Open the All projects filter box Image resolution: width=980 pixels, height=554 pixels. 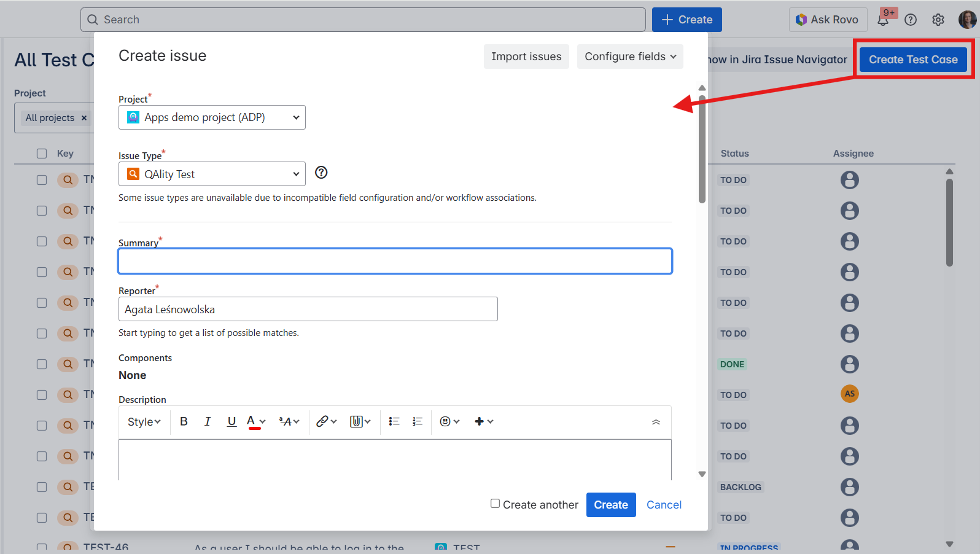coord(54,118)
